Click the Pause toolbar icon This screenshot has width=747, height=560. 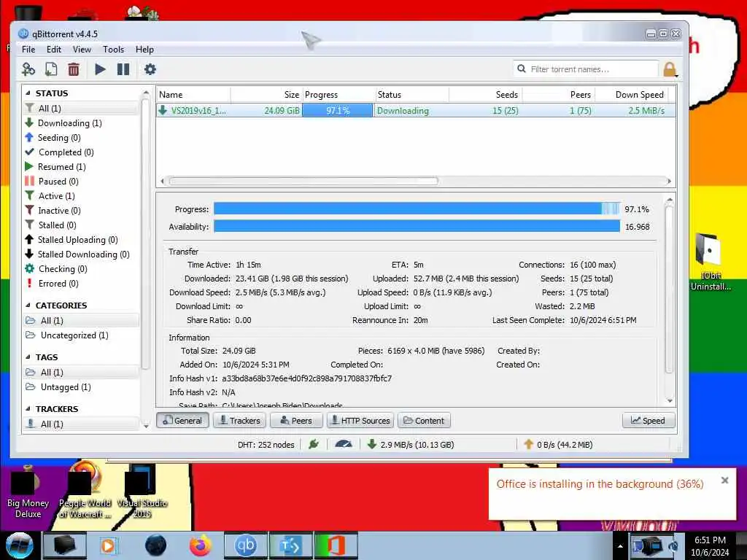coord(123,69)
